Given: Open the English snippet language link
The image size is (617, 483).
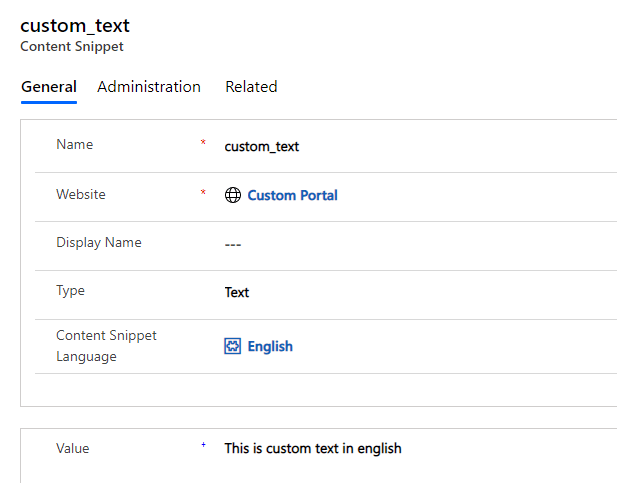Looking at the screenshot, I should coord(270,346).
